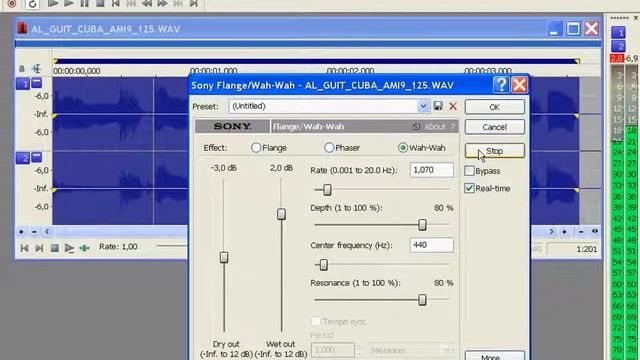This screenshot has height=360, width=640.
Task: Click Play in data window transport
Action: click(69, 248)
